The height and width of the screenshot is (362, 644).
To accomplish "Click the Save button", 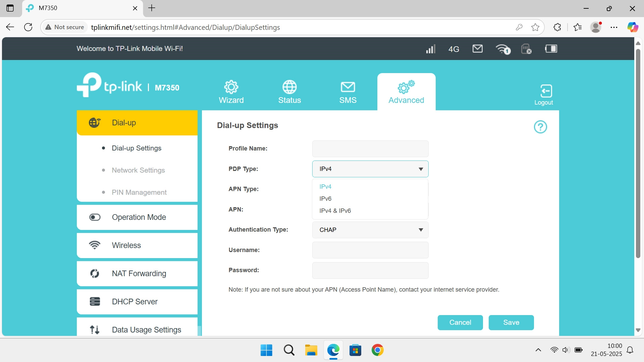I will [511, 322].
